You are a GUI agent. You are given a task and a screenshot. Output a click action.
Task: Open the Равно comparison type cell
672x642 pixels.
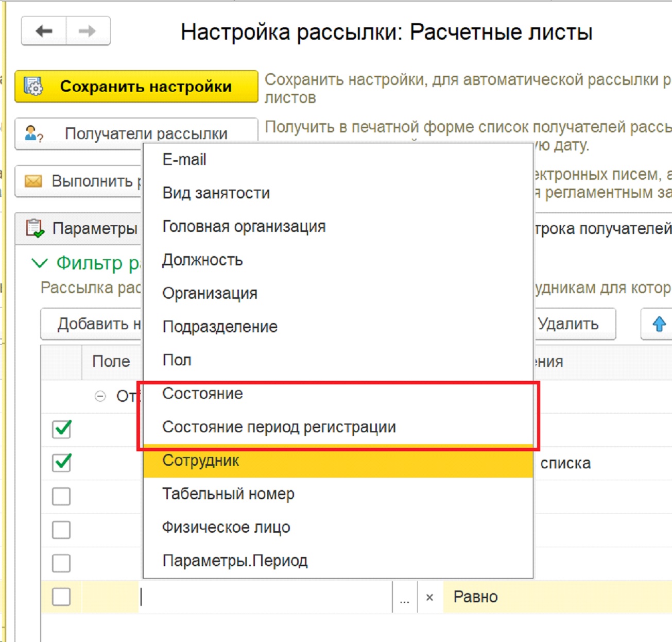tap(557, 597)
